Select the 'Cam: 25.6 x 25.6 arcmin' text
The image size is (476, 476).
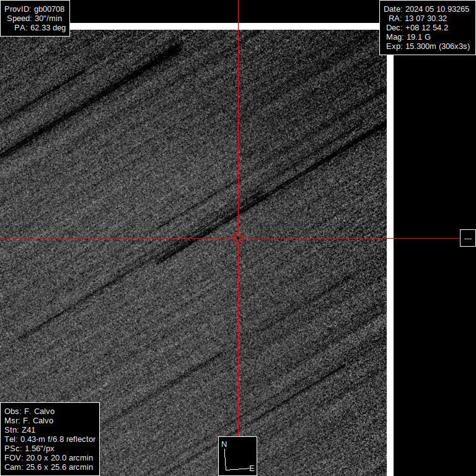point(48,467)
